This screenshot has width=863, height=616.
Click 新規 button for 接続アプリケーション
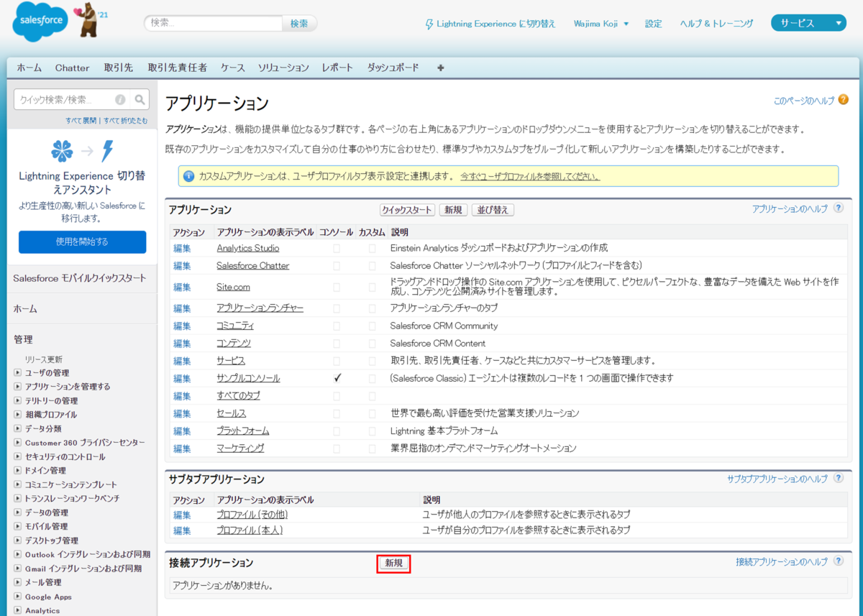(x=394, y=564)
